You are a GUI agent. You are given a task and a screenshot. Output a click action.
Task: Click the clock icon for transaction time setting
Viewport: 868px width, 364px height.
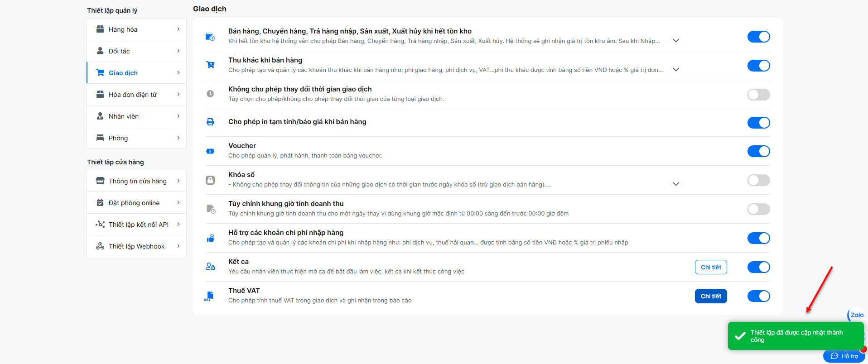(210, 94)
